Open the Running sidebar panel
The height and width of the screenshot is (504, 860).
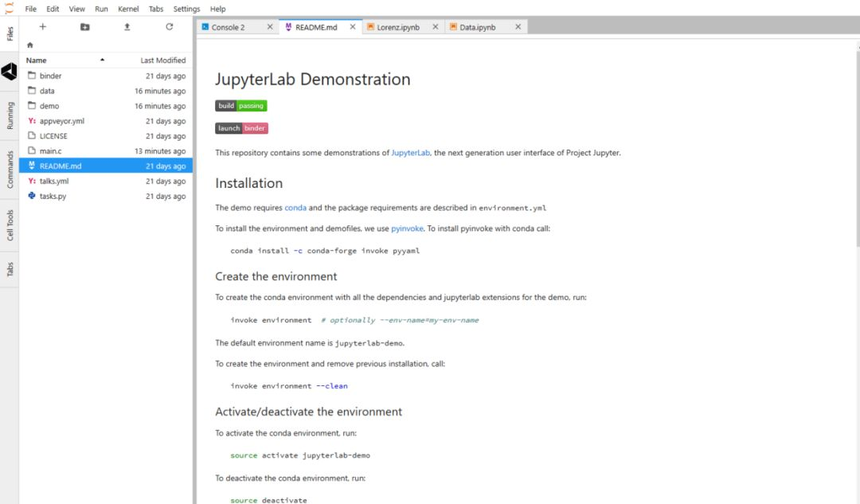[x=10, y=115]
